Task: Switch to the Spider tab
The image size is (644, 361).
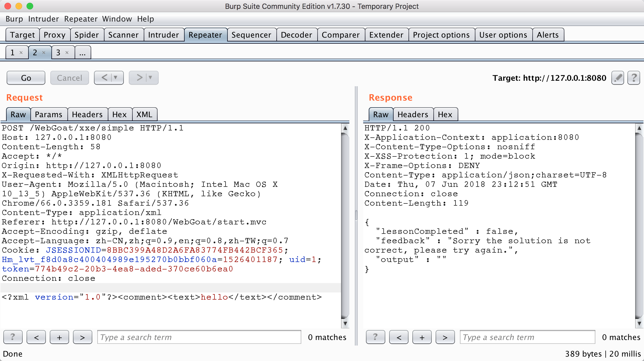Action: click(87, 35)
